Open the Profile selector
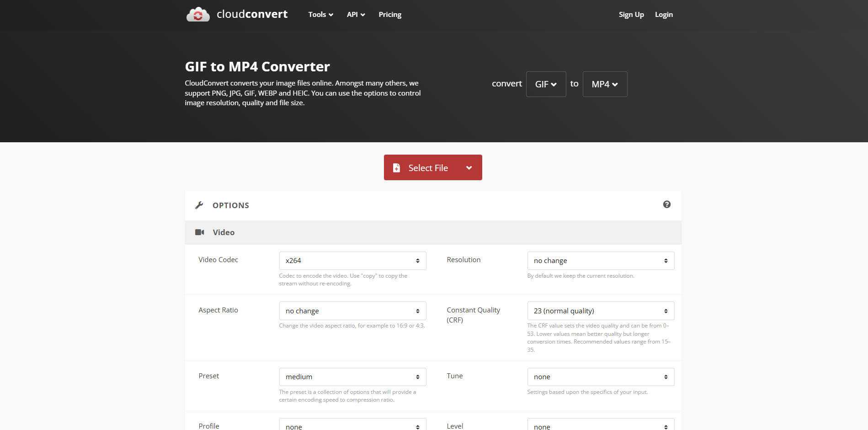The height and width of the screenshot is (430, 868). click(352, 425)
